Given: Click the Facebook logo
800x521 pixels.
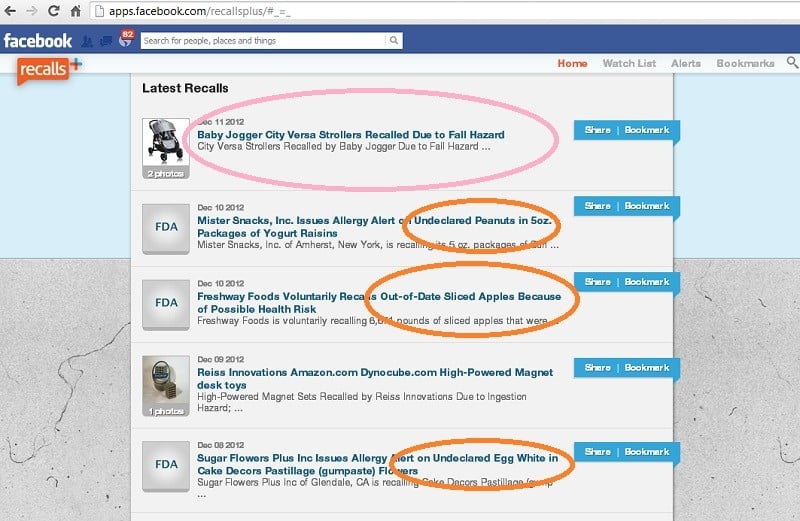Looking at the screenshot, I should [38, 40].
